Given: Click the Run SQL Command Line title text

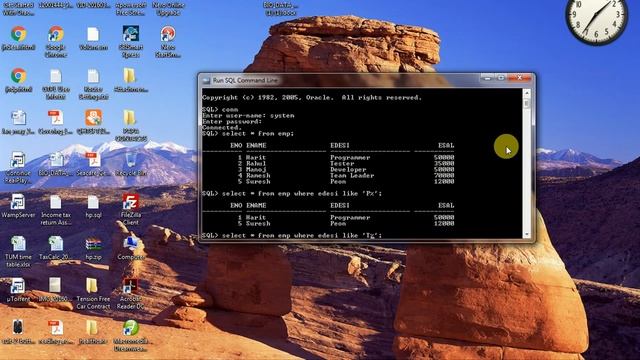Looking at the screenshot, I should pyautogui.click(x=245, y=80).
